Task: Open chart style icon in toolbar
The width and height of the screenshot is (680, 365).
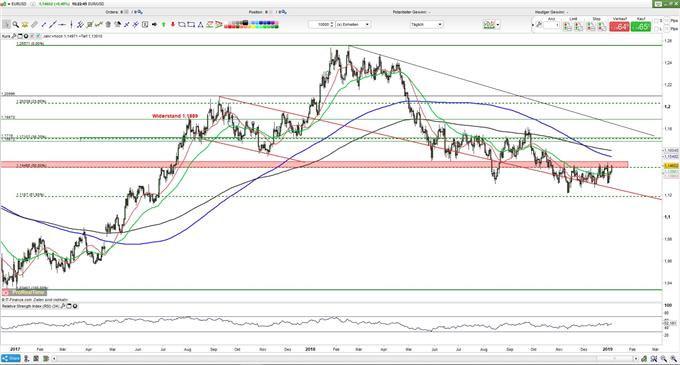Action: coord(489,25)
